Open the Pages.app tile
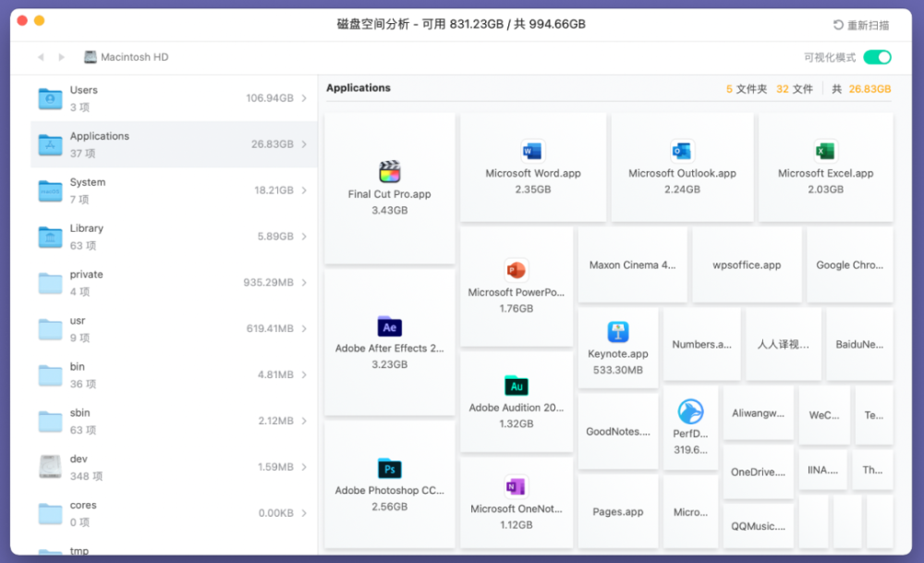 coord(617,512)
